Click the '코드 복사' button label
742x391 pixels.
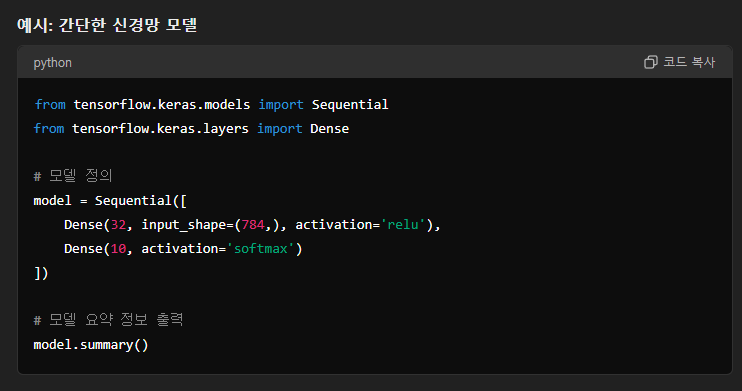coord(689,62)
